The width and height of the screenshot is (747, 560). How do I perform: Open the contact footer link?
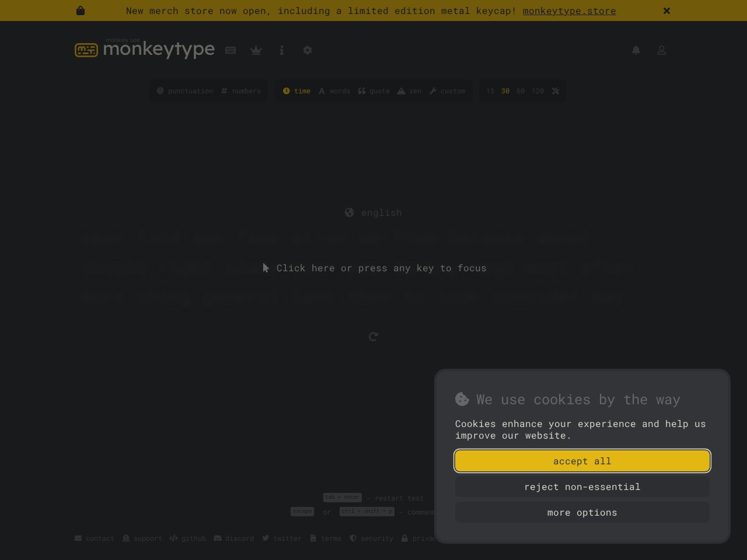(x=95, y=538)
